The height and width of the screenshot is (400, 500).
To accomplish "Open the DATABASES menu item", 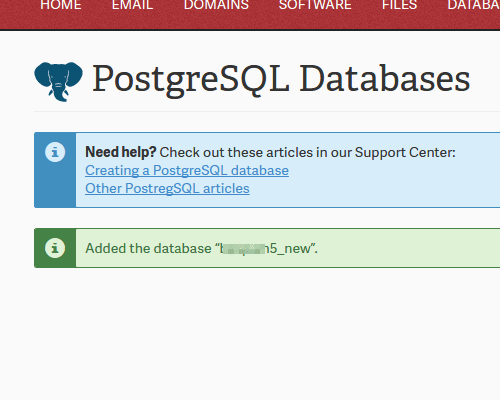I will pyautogui.click(x=474, y=5).
